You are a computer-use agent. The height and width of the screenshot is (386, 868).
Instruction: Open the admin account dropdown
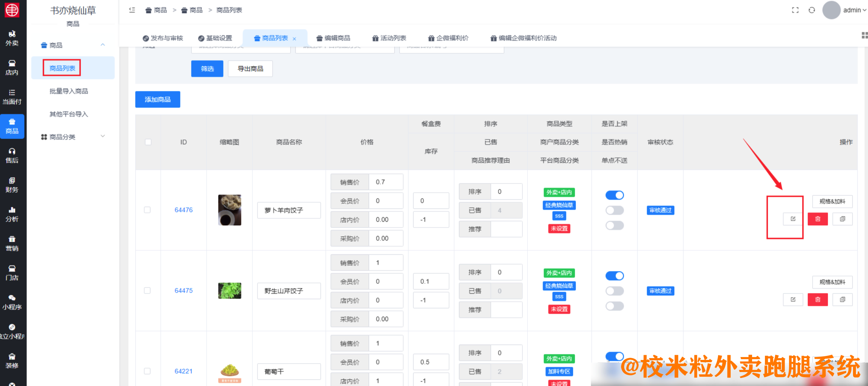[x=854, y=10]
